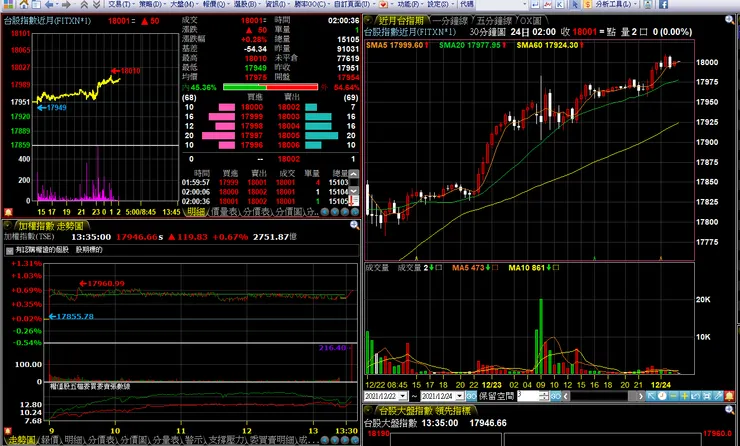
Task: Toggle the marker next to SMA60 17924.30
Action: pyautogui.click(x=581, y=45)
